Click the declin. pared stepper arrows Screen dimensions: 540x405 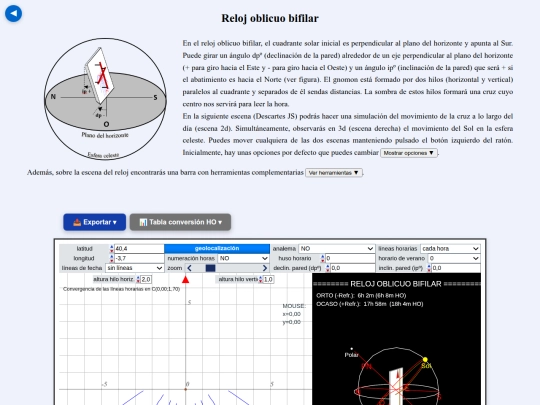coord(328,268)
